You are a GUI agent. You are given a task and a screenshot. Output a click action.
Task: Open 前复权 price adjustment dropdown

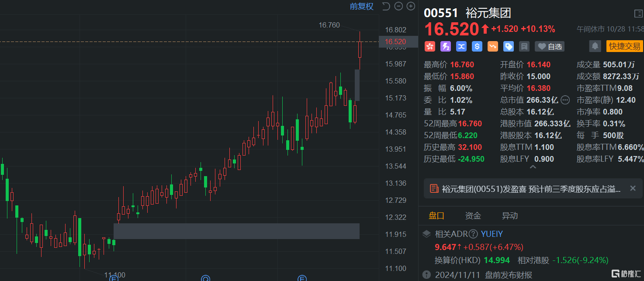[x=362, y=6]
